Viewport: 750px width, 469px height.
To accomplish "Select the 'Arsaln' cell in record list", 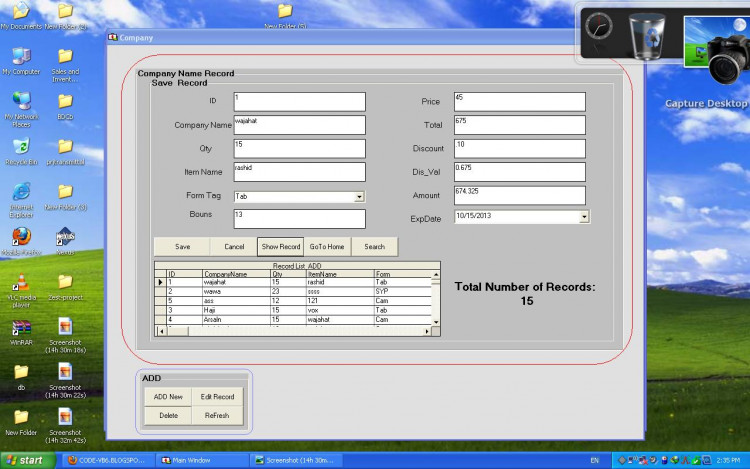I will 236,319.
